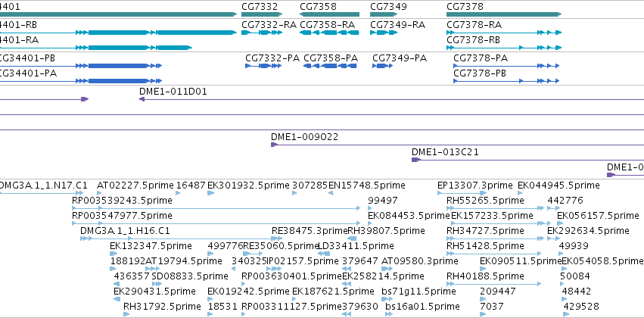Select the CG7332 gene bar
Viewport: 644px width, 318px height.
coord(257,14)
